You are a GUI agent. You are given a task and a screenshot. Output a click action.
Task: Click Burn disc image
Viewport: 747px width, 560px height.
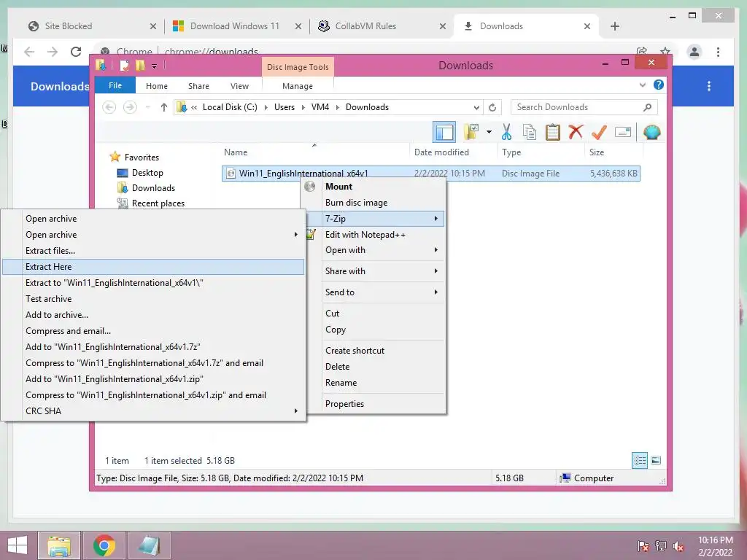coord(373,203)
